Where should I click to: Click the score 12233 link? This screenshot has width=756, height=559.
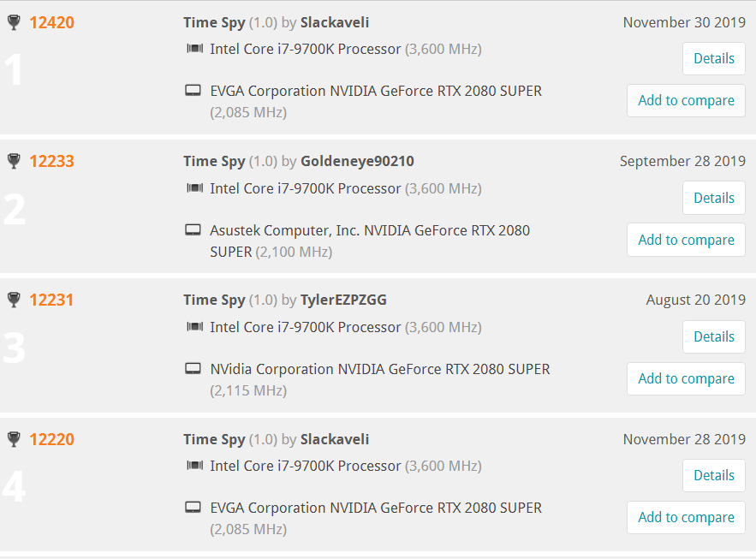51,161
